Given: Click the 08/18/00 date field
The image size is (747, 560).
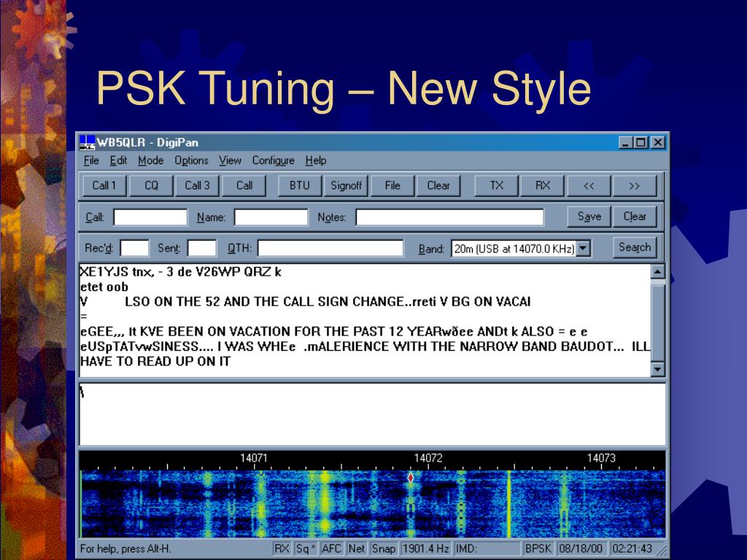Looking at the screenshot, I should click(x=581, y=548).
